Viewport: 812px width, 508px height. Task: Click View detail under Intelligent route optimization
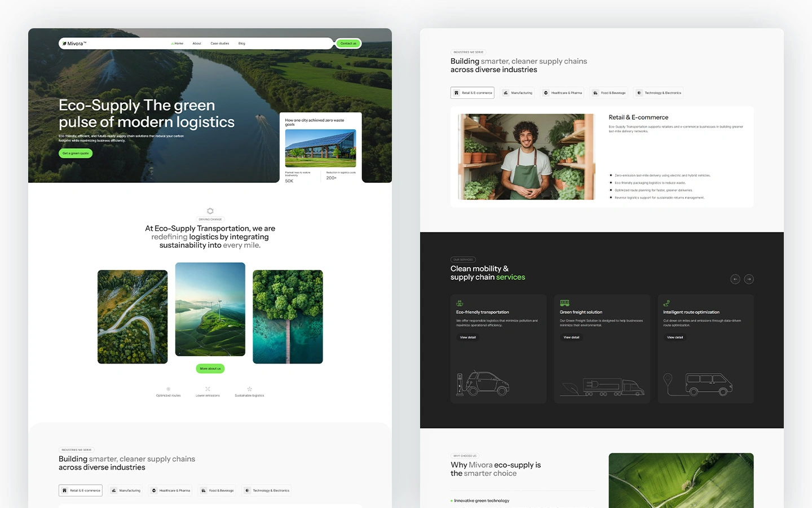[675, 338]
